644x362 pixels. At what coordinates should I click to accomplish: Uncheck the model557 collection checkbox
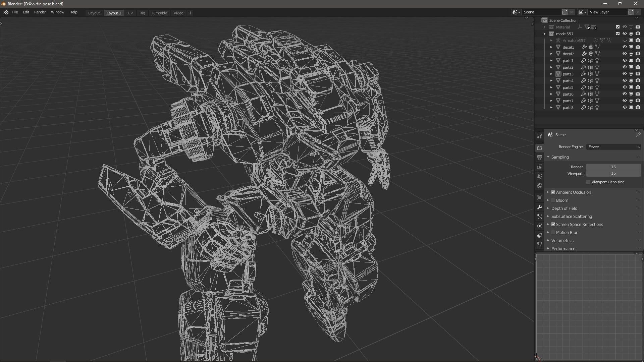[618, 34]
